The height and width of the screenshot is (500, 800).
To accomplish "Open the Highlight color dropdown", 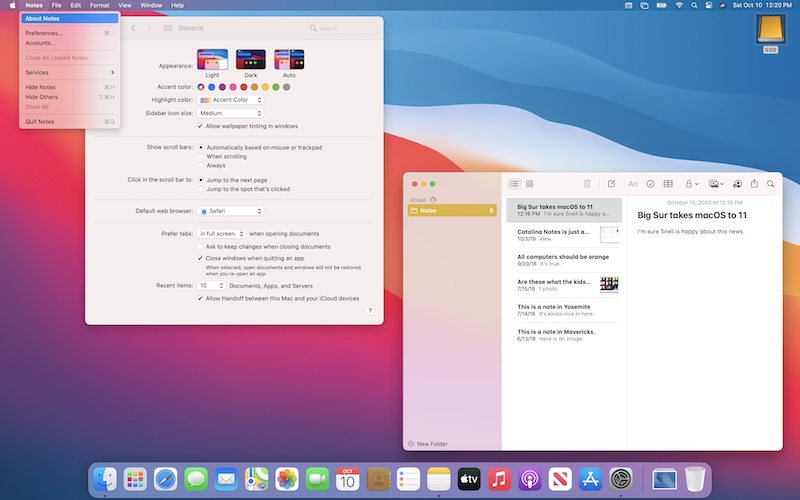I will [x=230, y=100].
